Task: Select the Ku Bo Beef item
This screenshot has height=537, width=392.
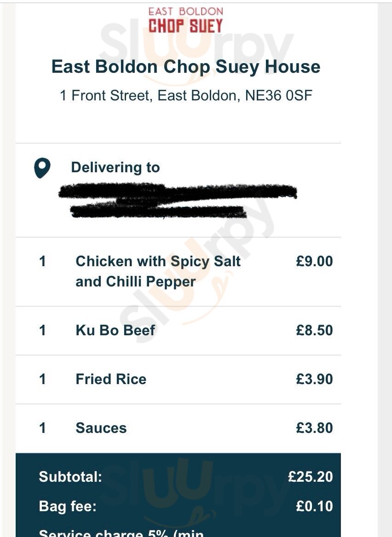Action: coord(115,331)
